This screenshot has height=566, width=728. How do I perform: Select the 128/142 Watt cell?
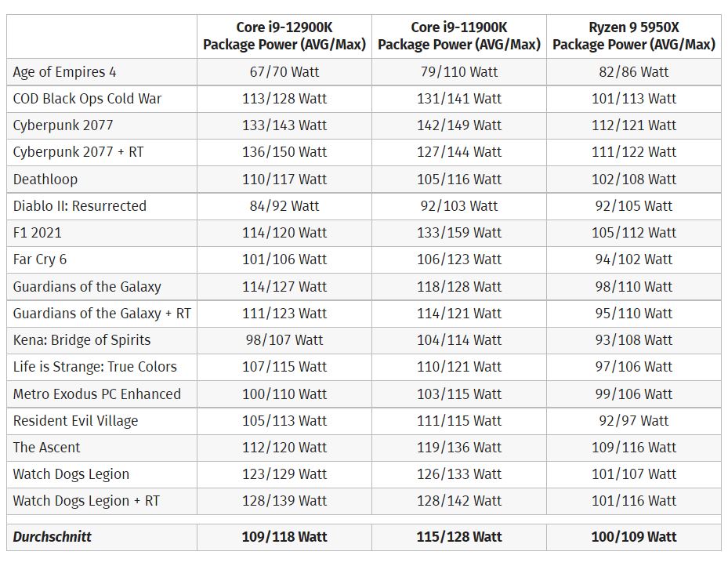(x=459, y=501)
